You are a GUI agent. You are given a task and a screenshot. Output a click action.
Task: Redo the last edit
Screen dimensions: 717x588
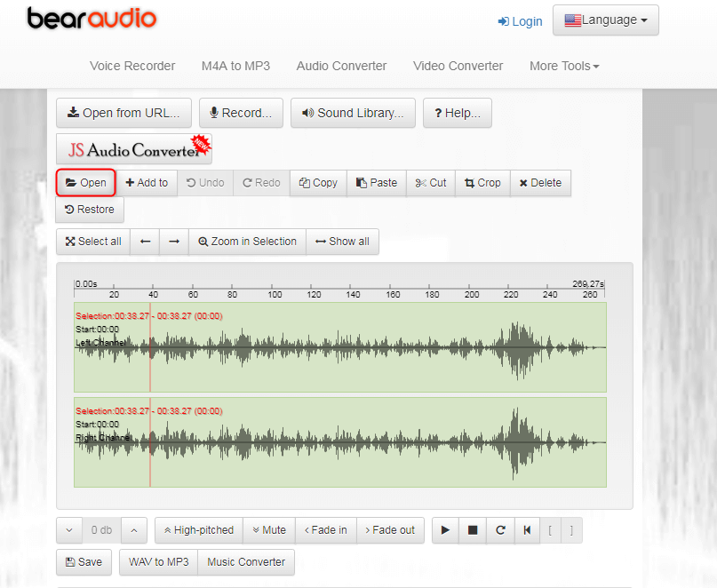(x=261, y=183)
